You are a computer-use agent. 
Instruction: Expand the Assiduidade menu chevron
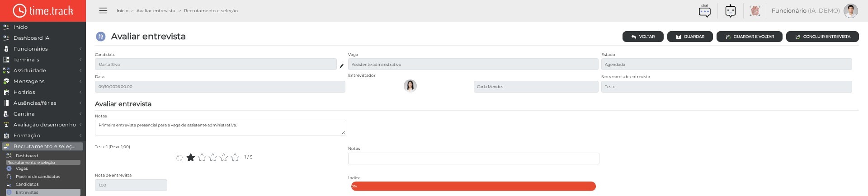pyautogui.click(x=80, y=70)
